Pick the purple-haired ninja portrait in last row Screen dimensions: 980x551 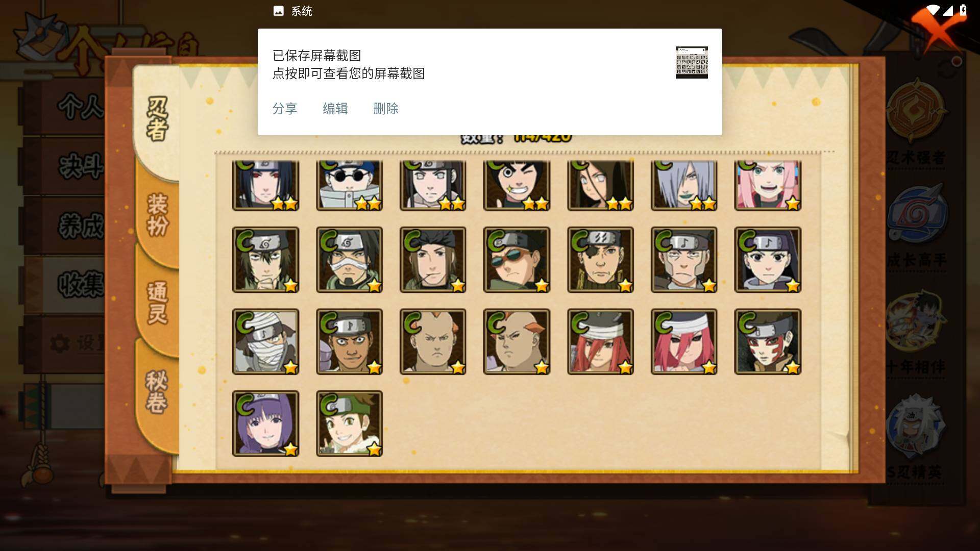coord(265,423)
